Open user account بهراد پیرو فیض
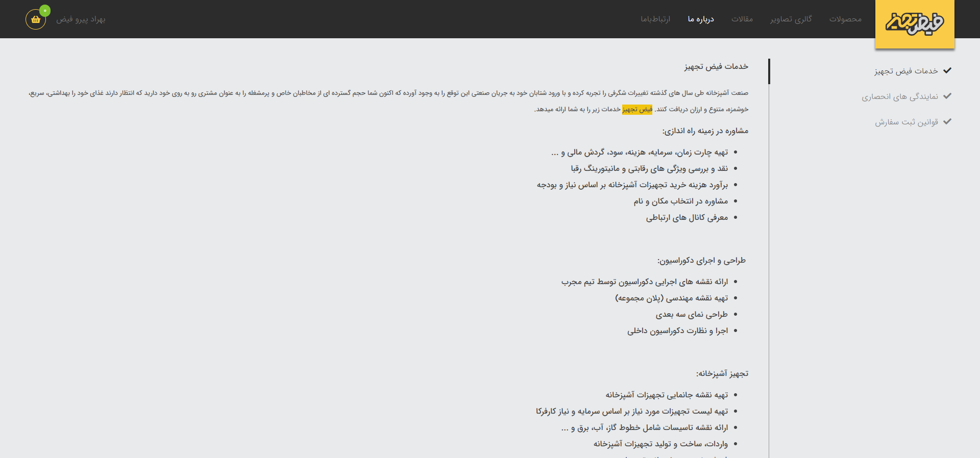 click(81, 19)
